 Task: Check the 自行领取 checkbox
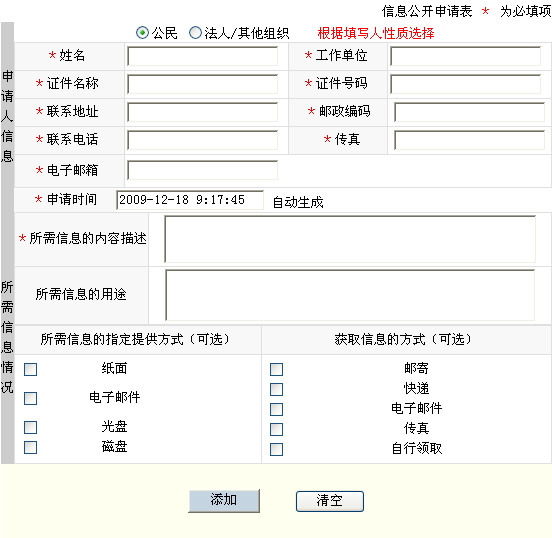coord(276,449)
